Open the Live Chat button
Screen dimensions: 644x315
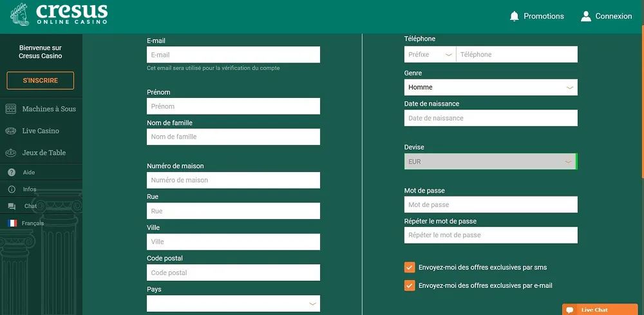tap(600, 310)
